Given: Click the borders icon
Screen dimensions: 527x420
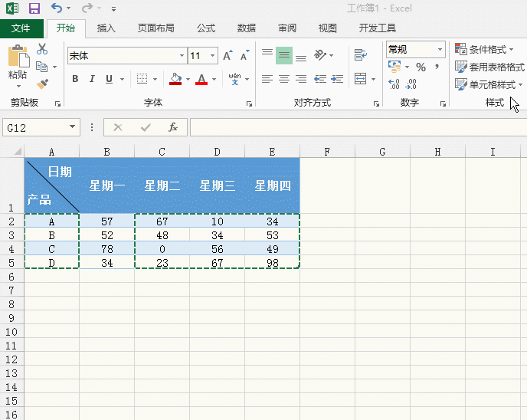Looking at the screenshot, I should (142, 79).
